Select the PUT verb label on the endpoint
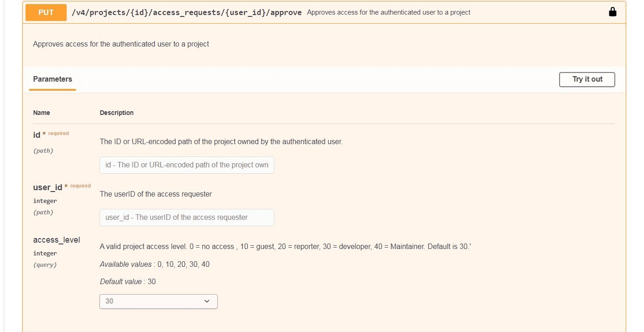644x332 pixels. [45, 12]
